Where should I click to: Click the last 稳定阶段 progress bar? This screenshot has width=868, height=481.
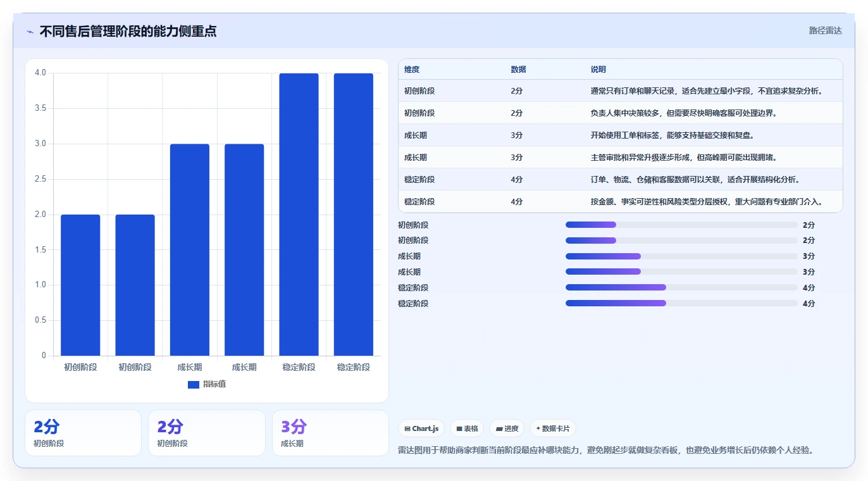(681, 303)
